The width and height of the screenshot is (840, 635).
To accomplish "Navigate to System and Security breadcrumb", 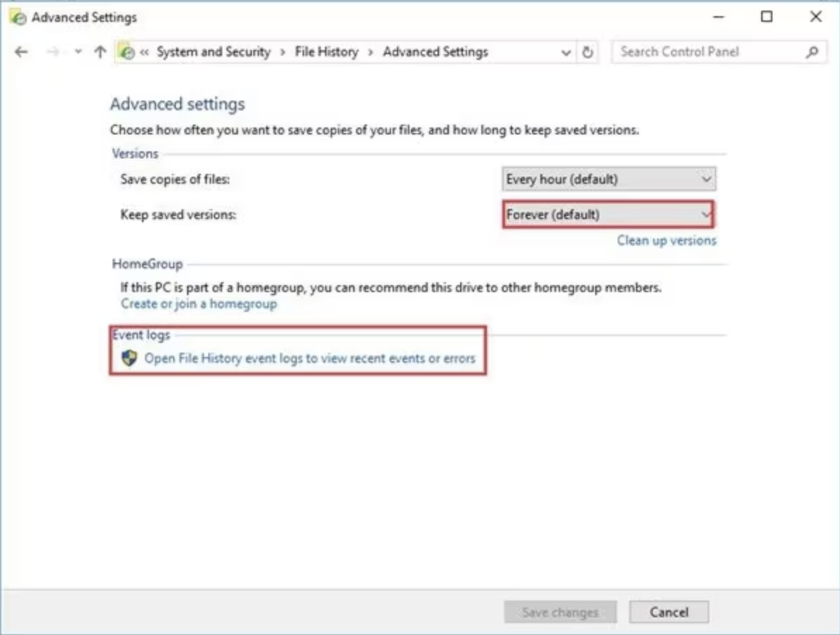I will click(213, 52).
